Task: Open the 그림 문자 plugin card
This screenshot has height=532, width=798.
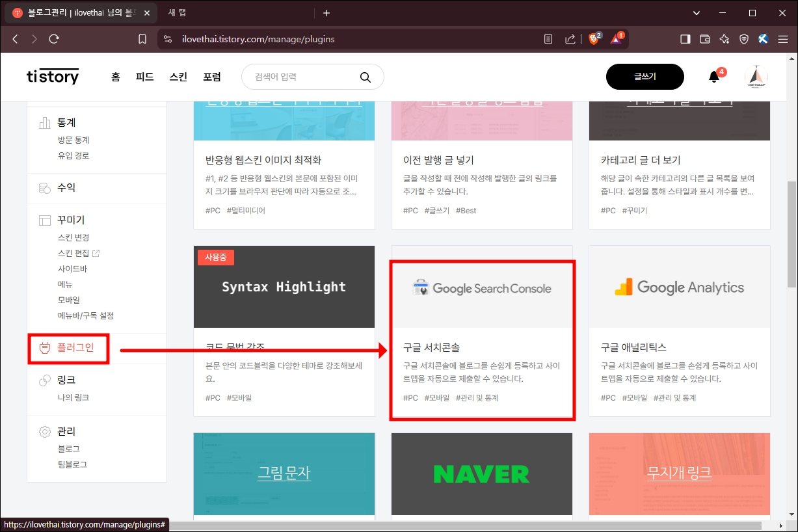Action: coord(284,474)
